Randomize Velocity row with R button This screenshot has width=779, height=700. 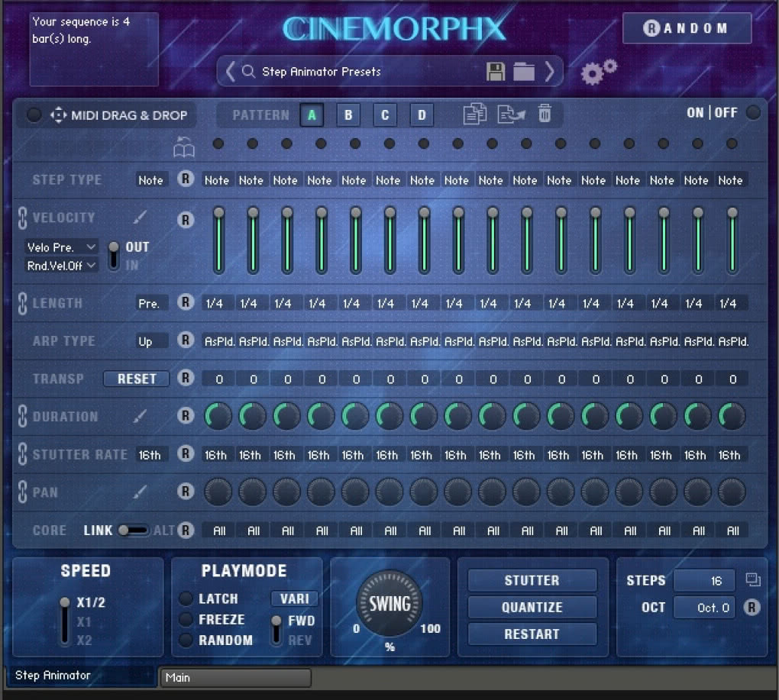coord(186,220)
